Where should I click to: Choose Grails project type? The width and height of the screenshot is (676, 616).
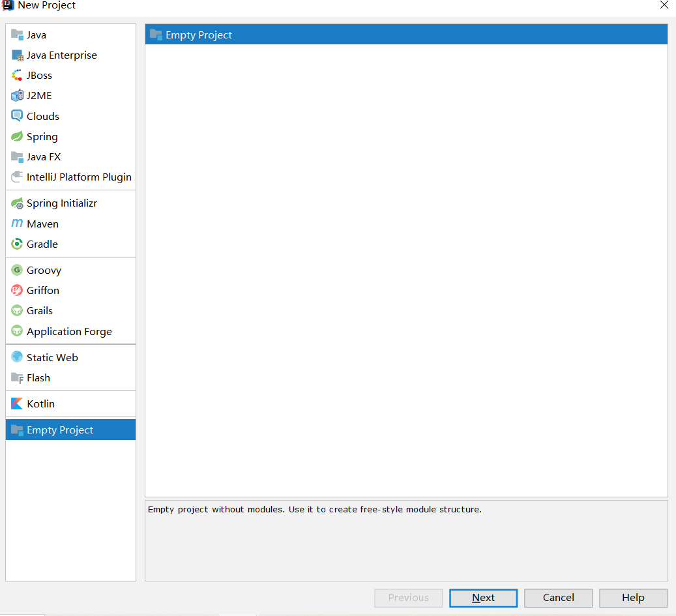point(70,310)
